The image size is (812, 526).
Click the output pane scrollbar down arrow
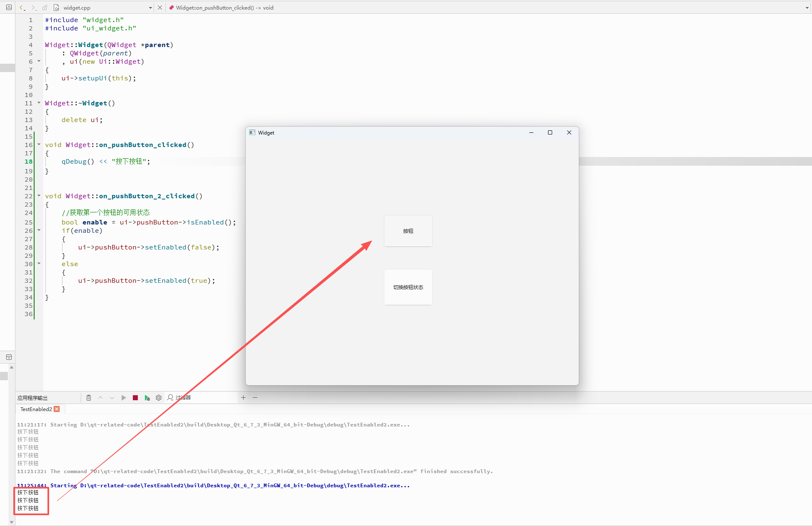12,522
